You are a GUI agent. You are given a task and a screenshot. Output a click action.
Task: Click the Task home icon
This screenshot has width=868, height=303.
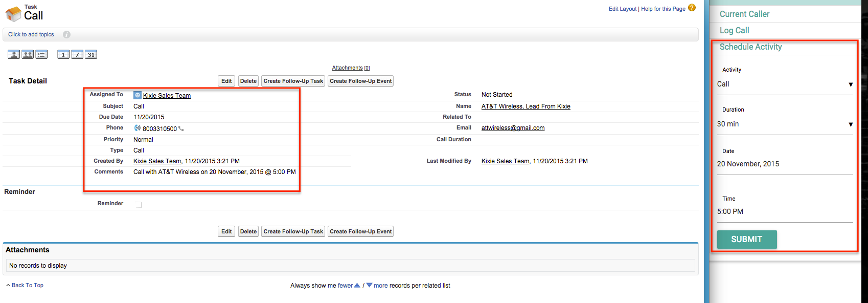click(13, 14)
